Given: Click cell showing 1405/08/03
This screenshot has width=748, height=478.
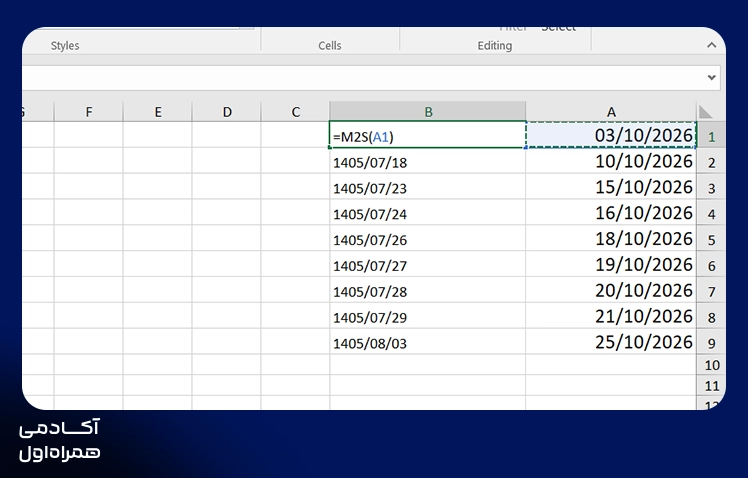Looking at the screenshot, I should [x=428, y=342].
